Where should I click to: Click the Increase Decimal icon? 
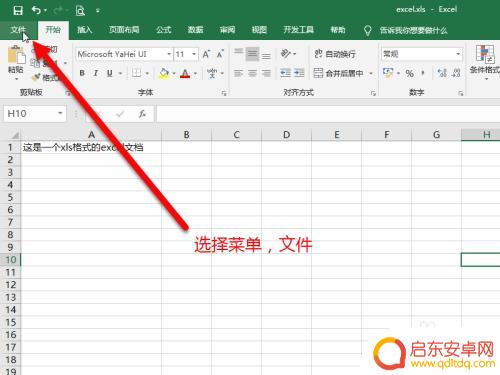[x=442, y=73]
